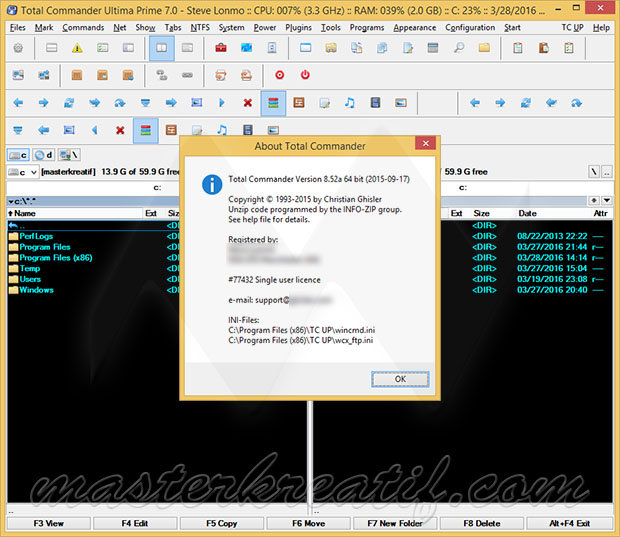Select drive c button

pos(18,155)
